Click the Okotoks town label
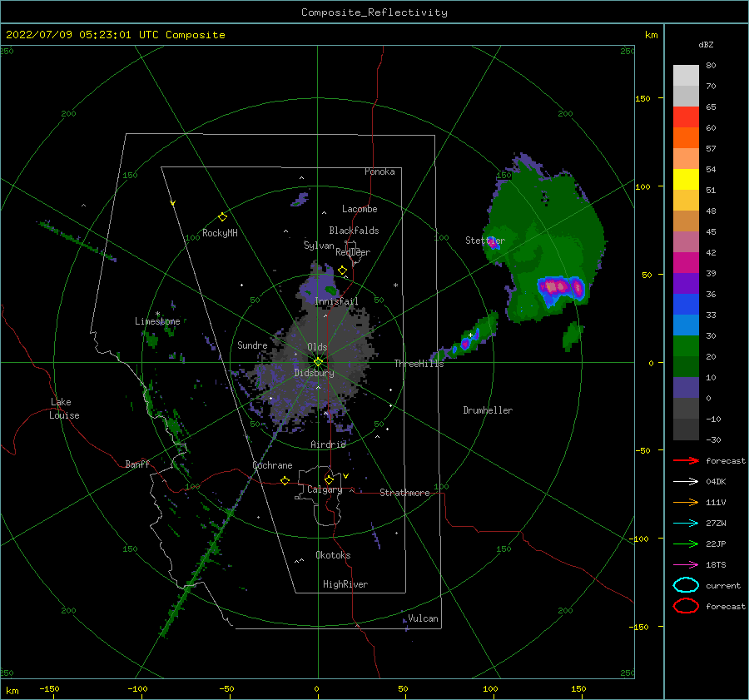Viewport: 749px width, 700px height. pos(333,555)
